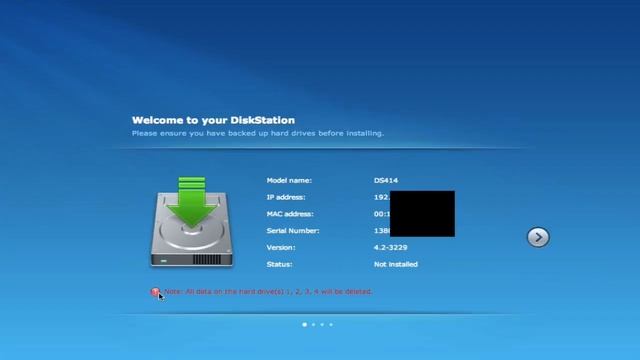Click the 'MAC address:' label
This screenshot has width=640, height=360.
click(x=290, y=214)
